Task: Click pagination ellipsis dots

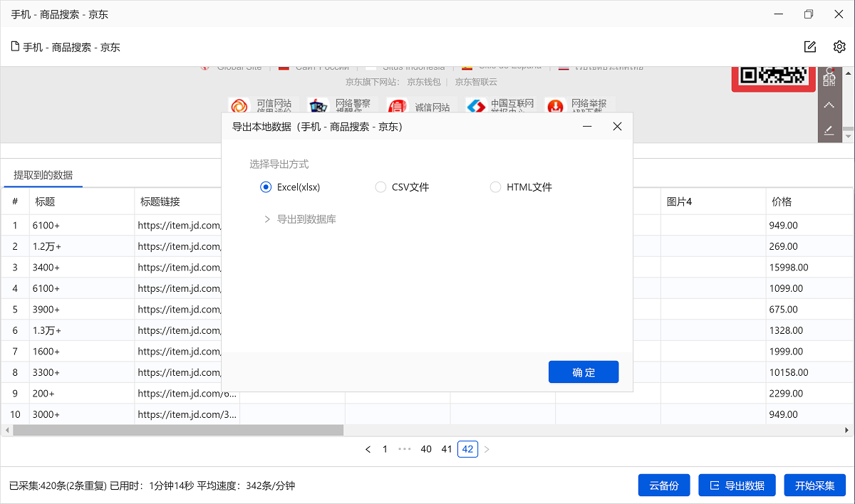Action: (x=405, y=449)
